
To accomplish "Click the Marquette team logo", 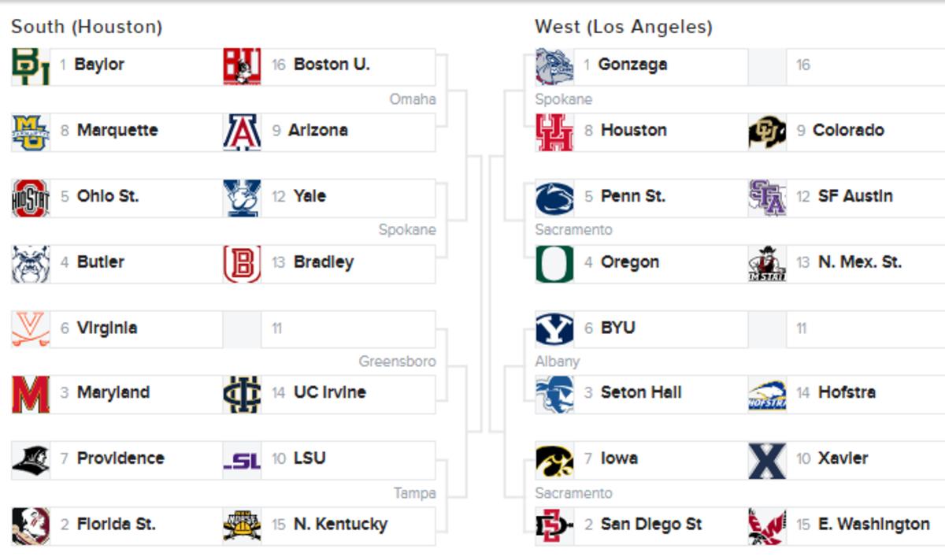I will pyautogui.click(x=31, y=132).
